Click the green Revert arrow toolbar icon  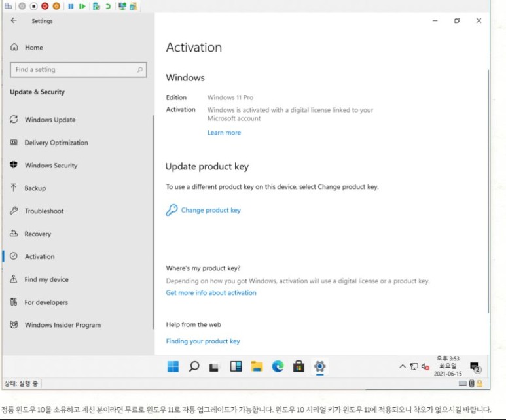coord(108,6)
